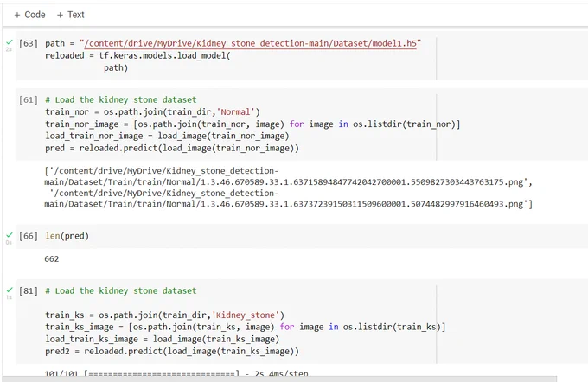Click the green checkmark of cell 66
588x382 pixels.
(10, 235)
